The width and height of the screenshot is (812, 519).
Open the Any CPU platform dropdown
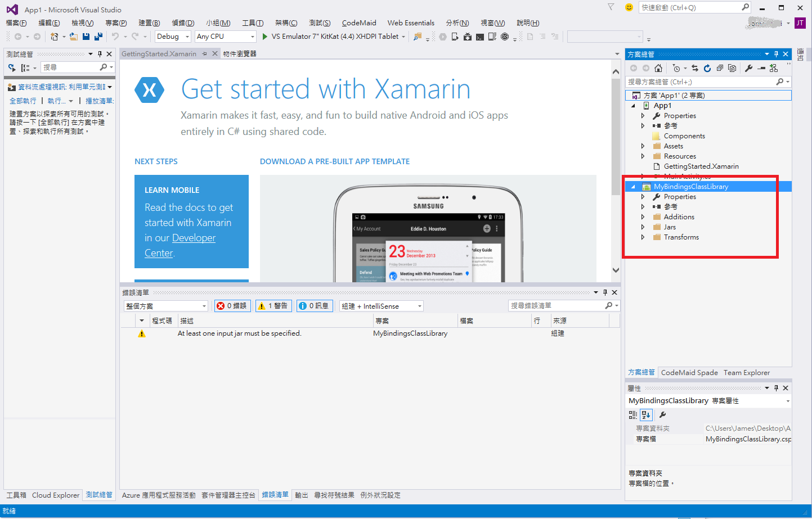click(226, 37)
